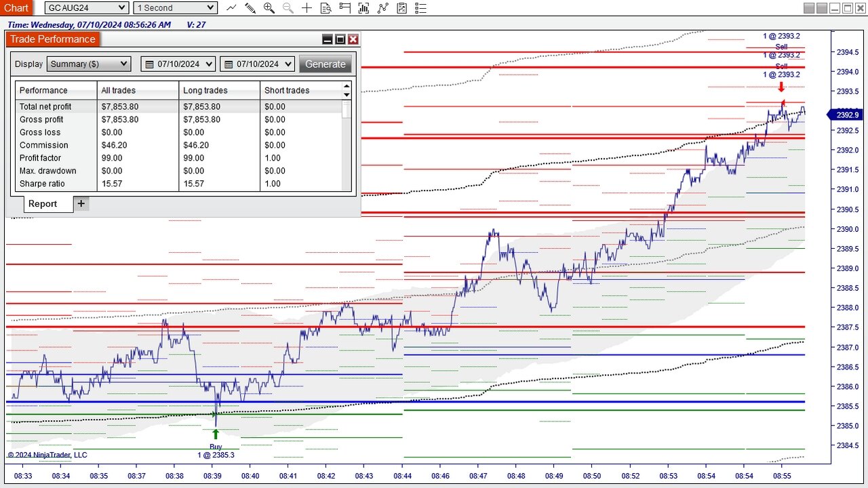Select the Gross loss row label
The image size is (868, 488).
(x=40, y=132)
